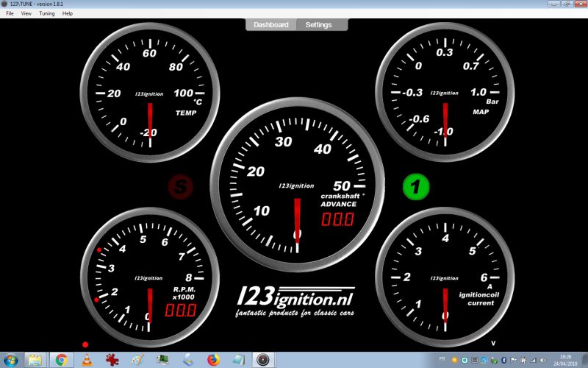Click the MAP Bar pressure gauge
Viewport: 588px width, 368px height.
coord(444,93)
